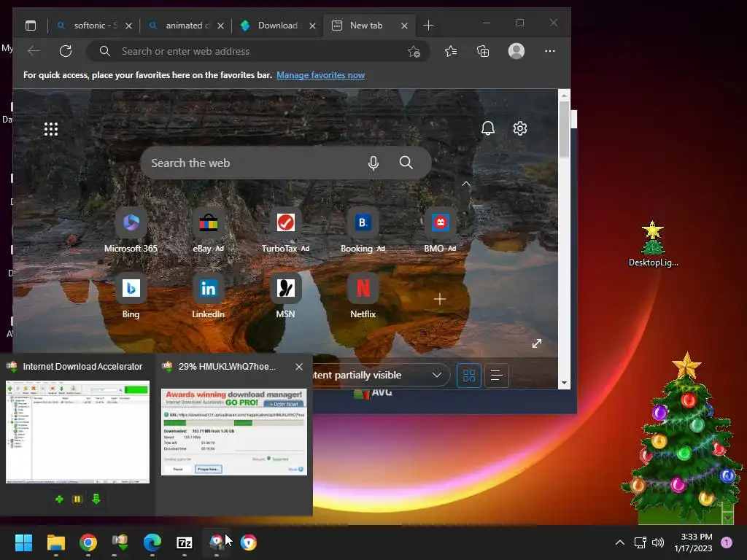Close the animated tab
Viewport: 747px width, 560px height.
220,26
